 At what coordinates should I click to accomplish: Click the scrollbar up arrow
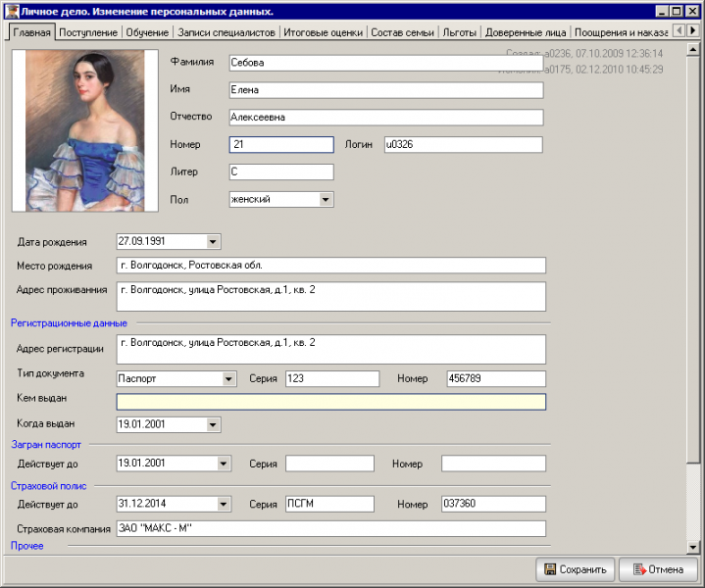tap(694, 48)
